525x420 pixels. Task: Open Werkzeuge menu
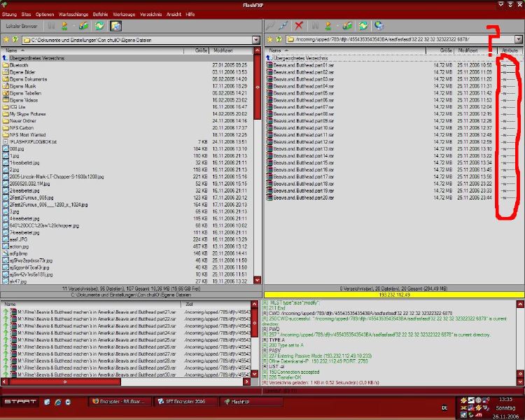[124, 15]
